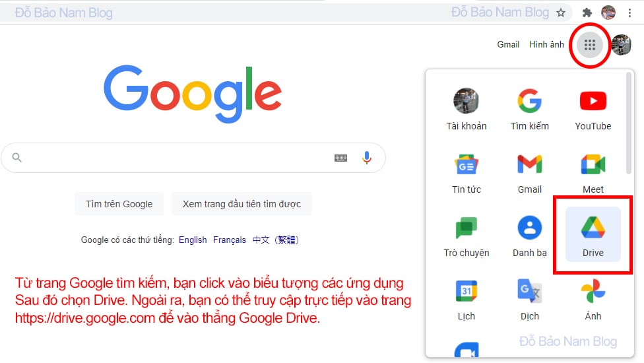Image resolution: width=644 pixels, height=363 pixels.
Task: Open Tài khoản account icon in apps panel
Action: tap(466, 109)
